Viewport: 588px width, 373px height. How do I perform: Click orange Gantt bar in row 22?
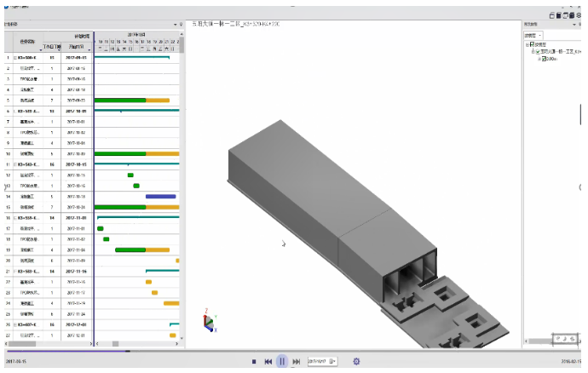pos(148,282)
